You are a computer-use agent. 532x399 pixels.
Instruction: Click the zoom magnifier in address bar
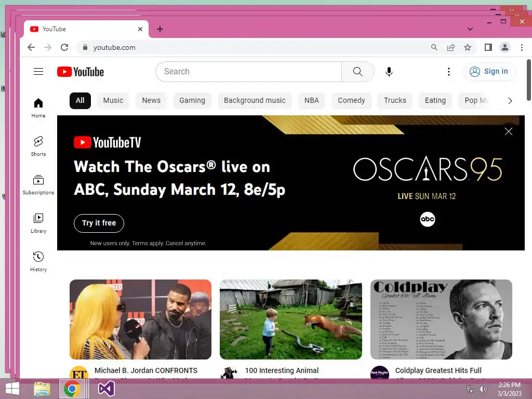pyautogui.click(x=434, y=47)
